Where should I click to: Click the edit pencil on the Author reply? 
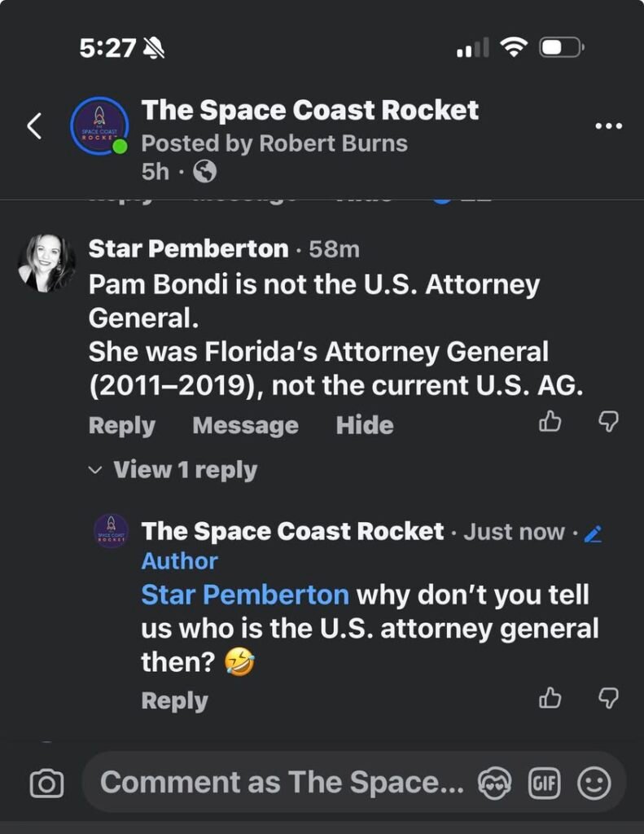[x=594, y=532]
